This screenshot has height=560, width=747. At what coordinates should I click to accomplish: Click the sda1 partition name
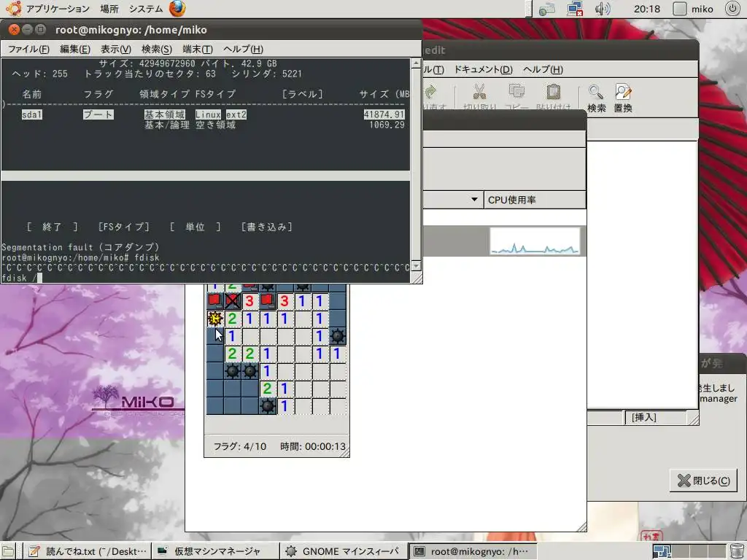click(x=32, y=114)
